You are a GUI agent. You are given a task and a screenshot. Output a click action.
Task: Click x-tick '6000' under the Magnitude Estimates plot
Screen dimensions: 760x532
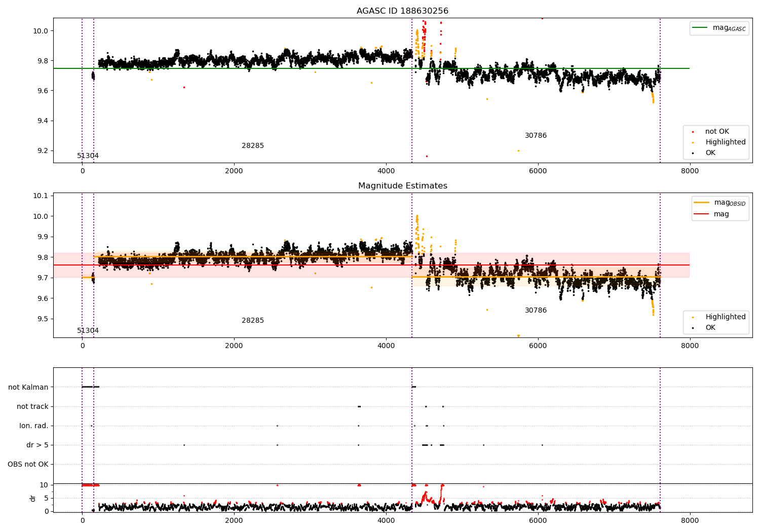(x=538, y=346)
